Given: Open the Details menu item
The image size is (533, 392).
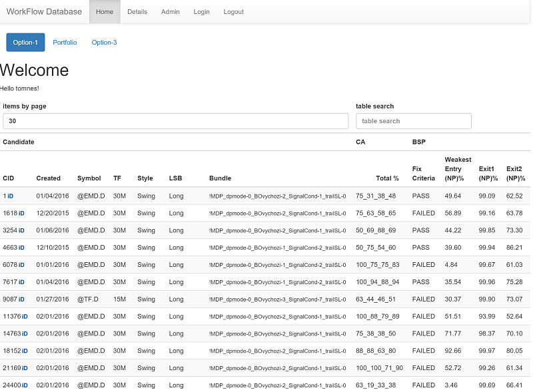Looking at the screenshot, I should 137,12.
